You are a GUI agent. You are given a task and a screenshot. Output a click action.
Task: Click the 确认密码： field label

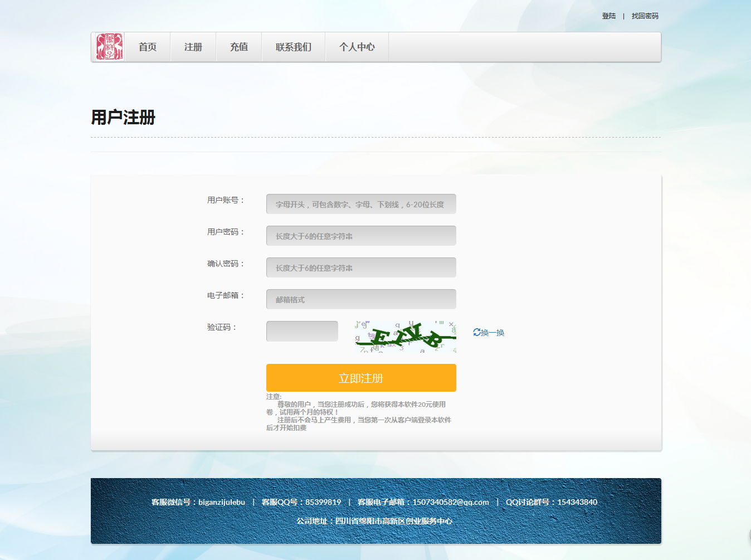(x=226, y=264)
